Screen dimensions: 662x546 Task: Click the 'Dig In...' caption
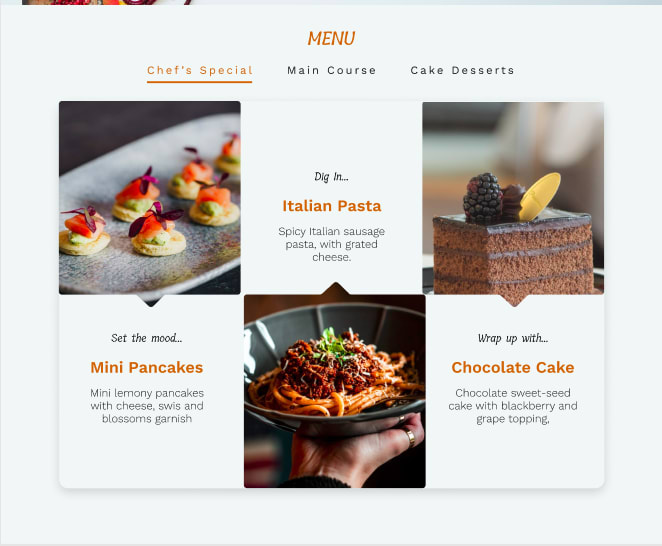click(x=331, y=177)
